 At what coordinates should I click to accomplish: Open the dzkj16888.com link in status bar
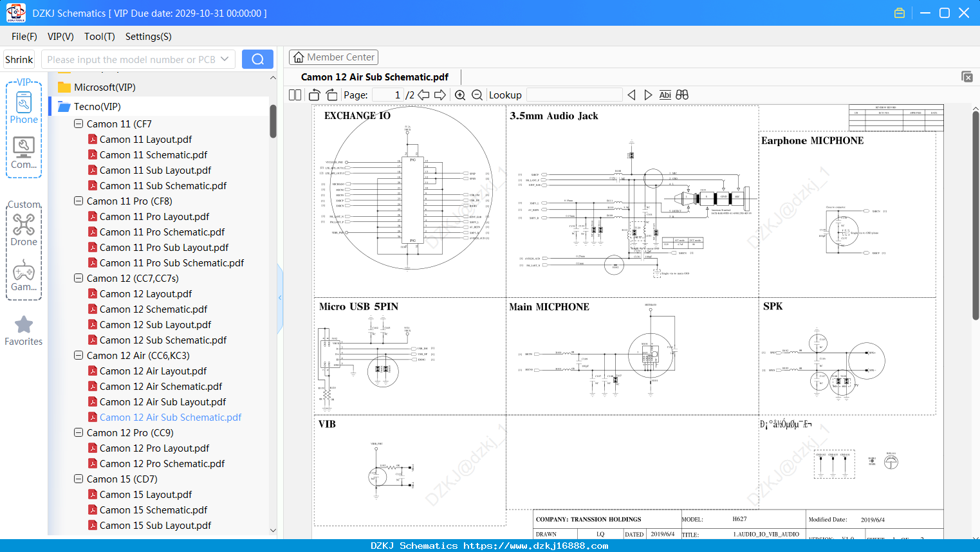[x=536, y=546]
